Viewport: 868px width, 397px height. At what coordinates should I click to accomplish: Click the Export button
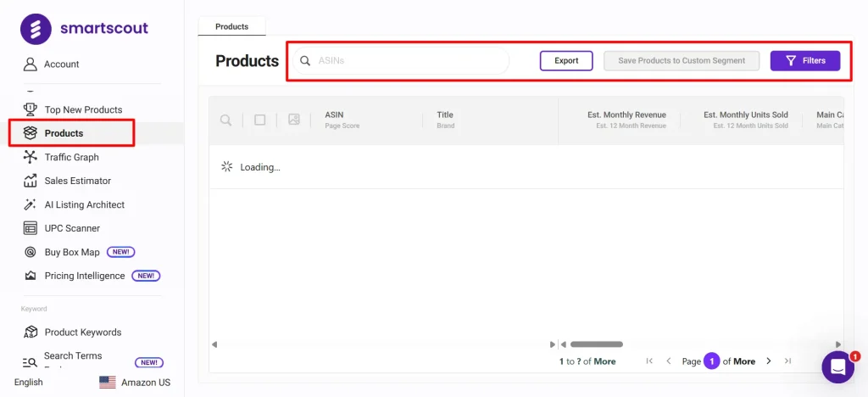point(566,61)
